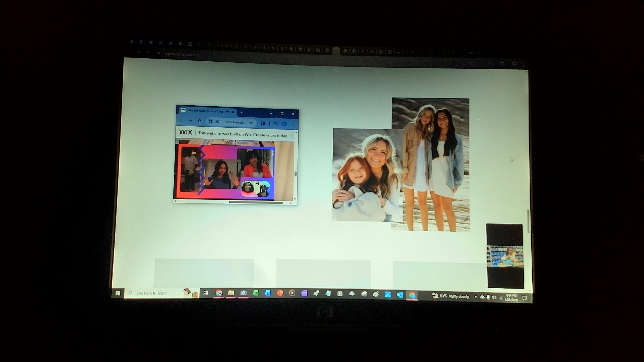Select the take the lead tab
The image size is (644, 362).
coord(205,111)
